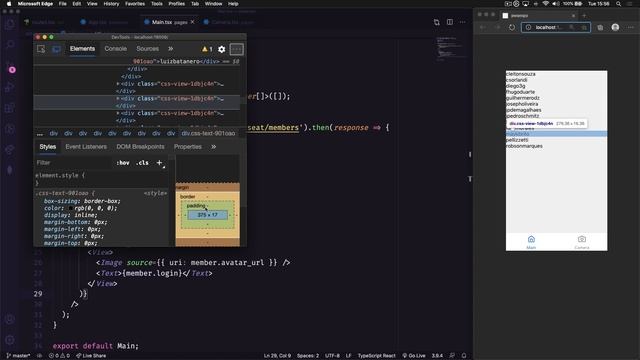
Task: Start Go Live server from status bar
Action: pyautogui.click(x=414, y=356)
